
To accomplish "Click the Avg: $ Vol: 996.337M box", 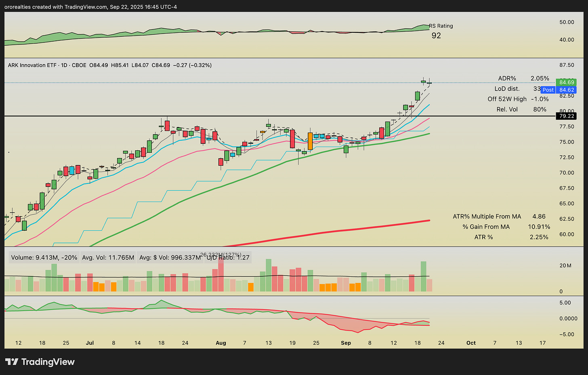I will (x=170, y=257).
